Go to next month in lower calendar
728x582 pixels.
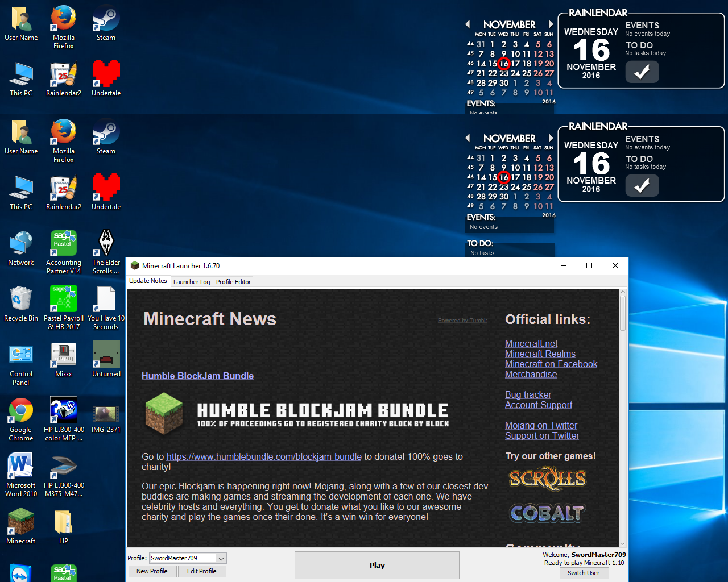(551, 138)
